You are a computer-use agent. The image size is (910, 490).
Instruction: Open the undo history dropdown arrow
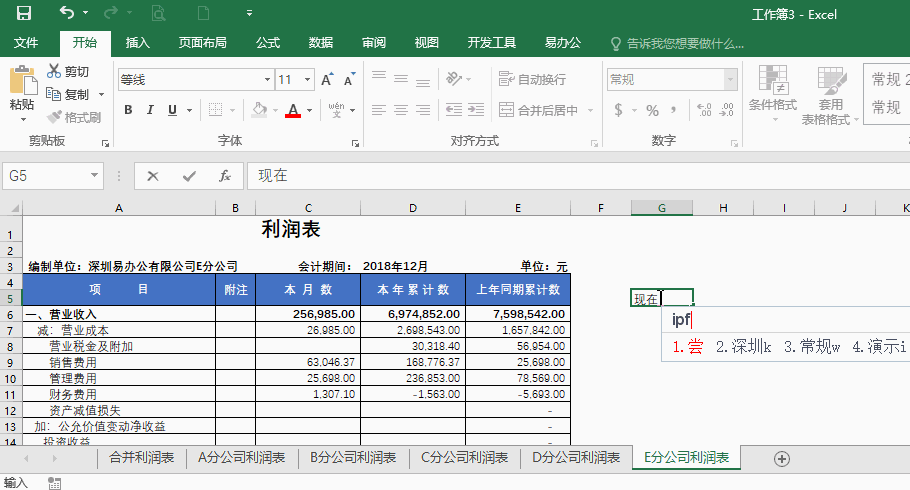click(x=86, y=12)
